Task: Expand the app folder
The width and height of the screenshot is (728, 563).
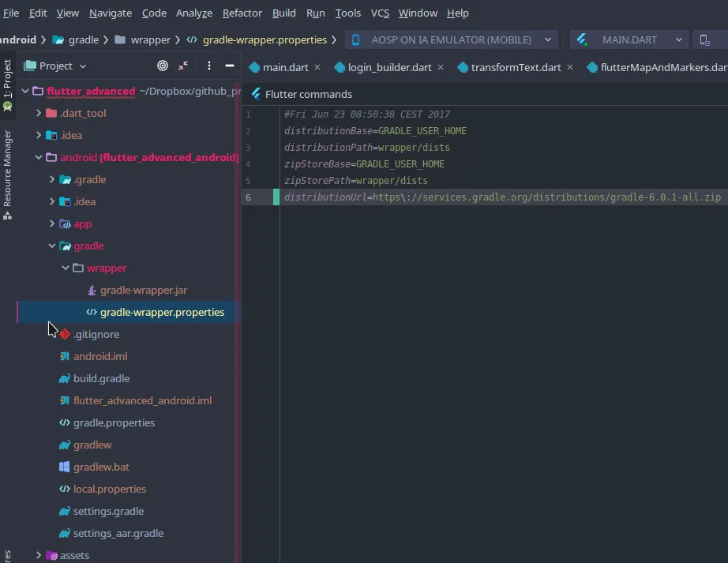Action: pos(52,223)
